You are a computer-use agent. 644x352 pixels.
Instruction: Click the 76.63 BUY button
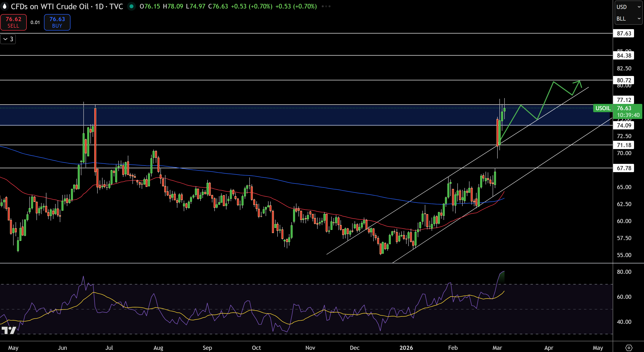click(x=57, y=22)
